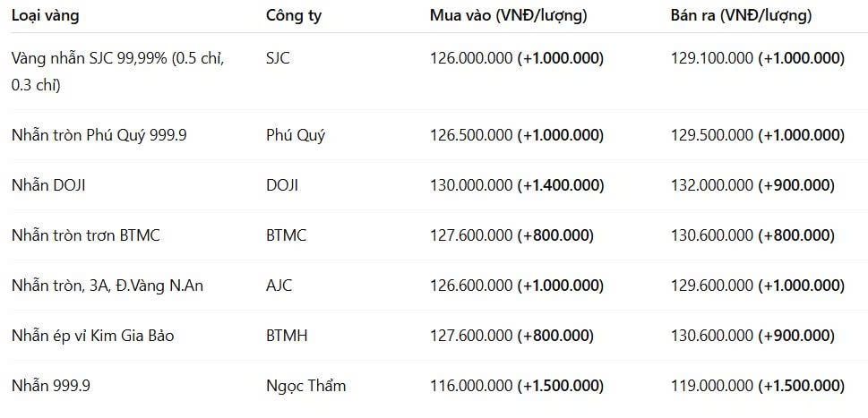Click the 'Loại vàng' column header
868x418 pixels.
pyautogui.click(x=46, y=16)
